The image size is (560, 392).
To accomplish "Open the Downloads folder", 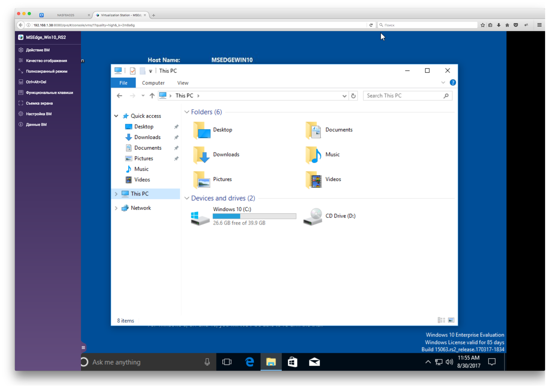I will point(226,154).
